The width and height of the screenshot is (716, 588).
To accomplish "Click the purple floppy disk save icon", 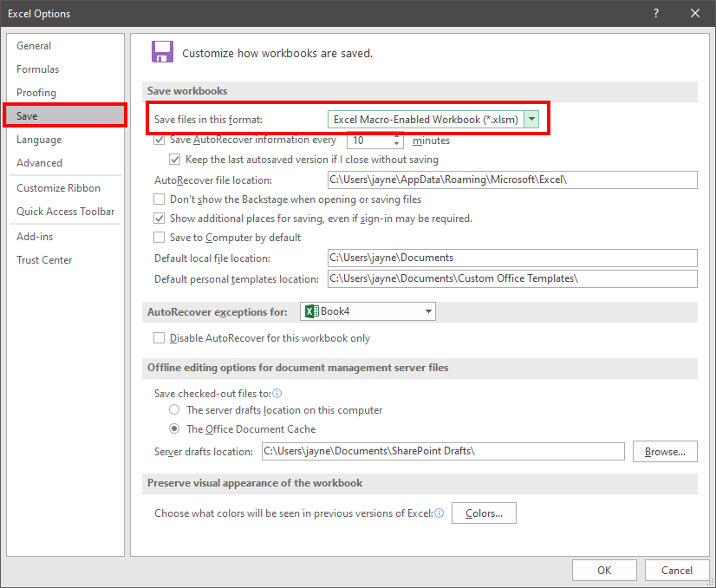I will point(163,52).
